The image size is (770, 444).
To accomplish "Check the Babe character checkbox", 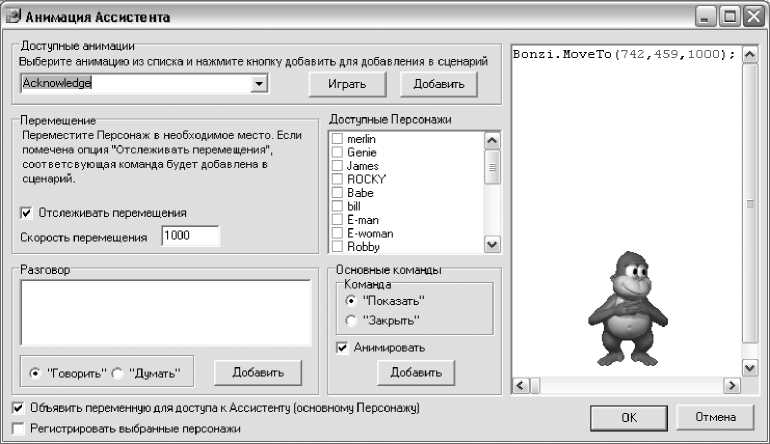I will click(337, 193).
